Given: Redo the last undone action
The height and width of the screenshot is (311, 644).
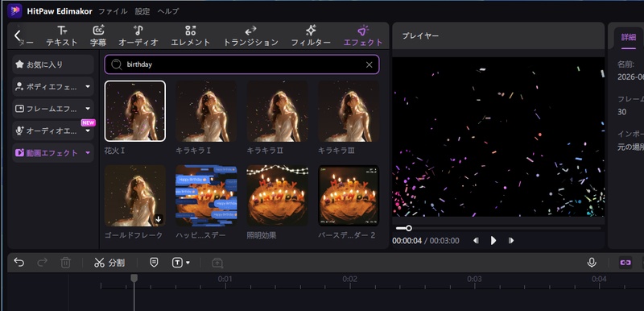Looking at the screenshot, I should pyautogui.click(x=43, y=263).
